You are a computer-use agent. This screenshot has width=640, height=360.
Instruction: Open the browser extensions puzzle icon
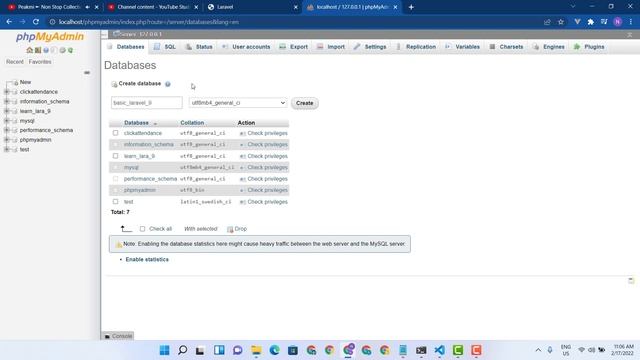591,22
